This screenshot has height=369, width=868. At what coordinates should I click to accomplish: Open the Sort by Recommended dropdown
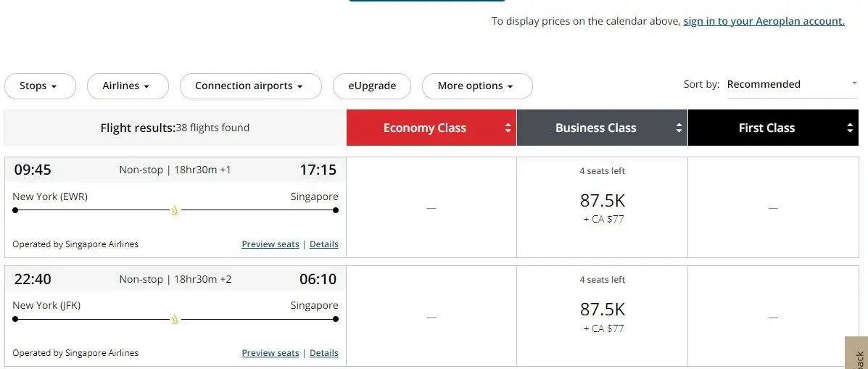click(791, 85)
